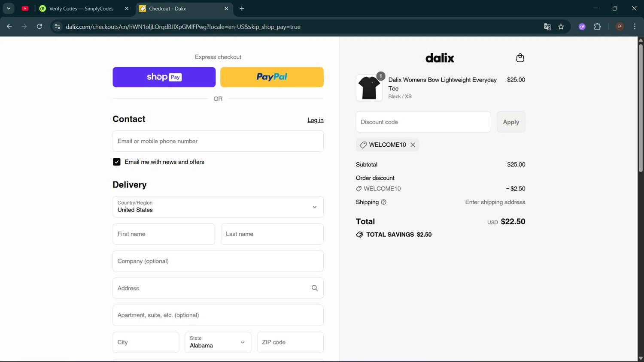The width and height of the screenshot is (644, 362).
Task: Pay with PayPal button
Action: [x=272, y=77]
